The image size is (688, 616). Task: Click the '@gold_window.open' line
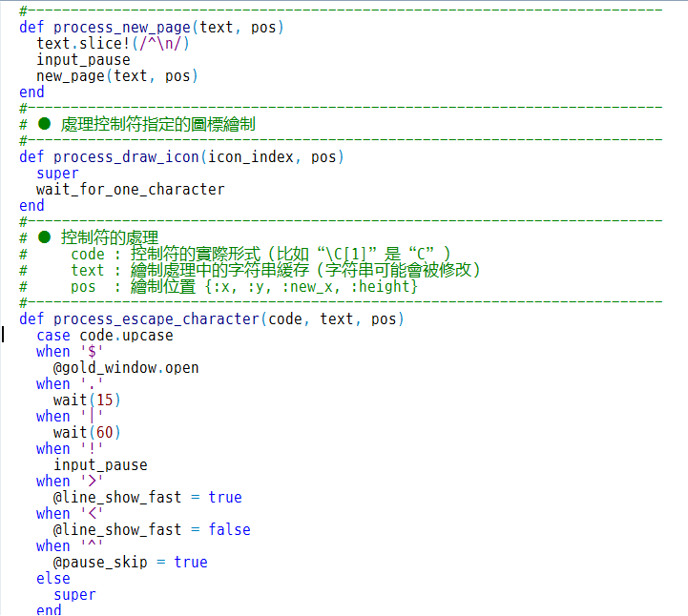point(126,368)
